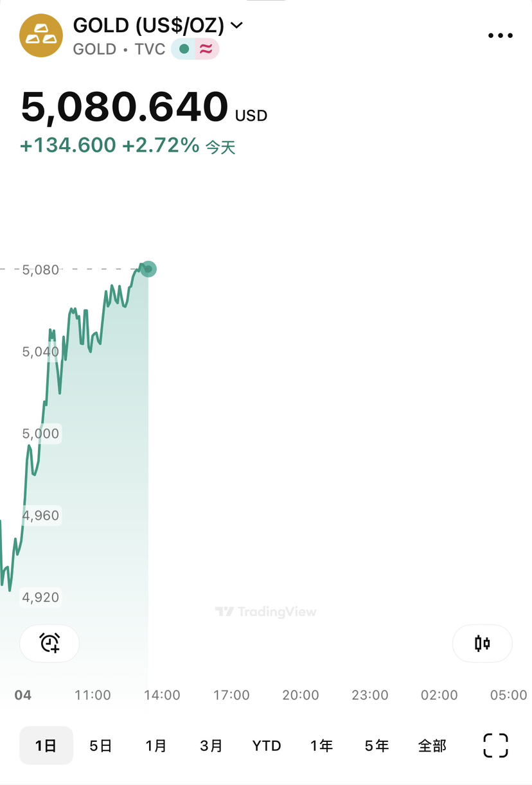The width and height of the screenshot is (532, 785).
Task: Show the 全部 full history range
Action: coord(432,746)
